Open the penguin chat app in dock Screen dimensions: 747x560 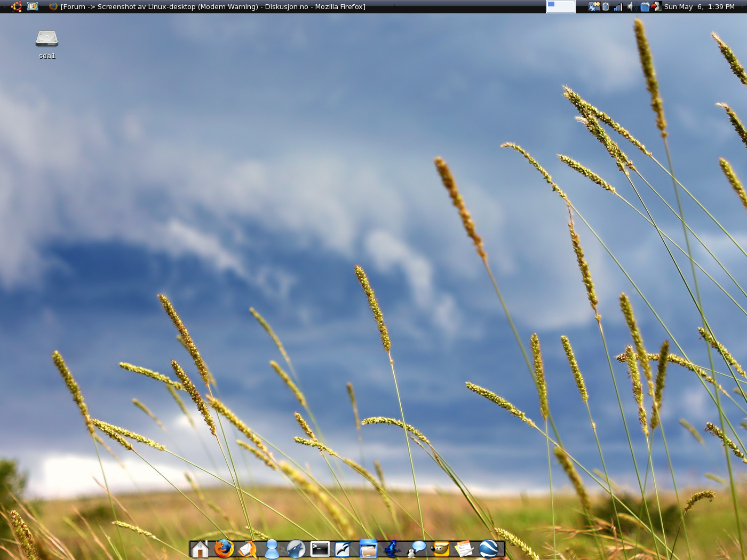pos(417,549)
